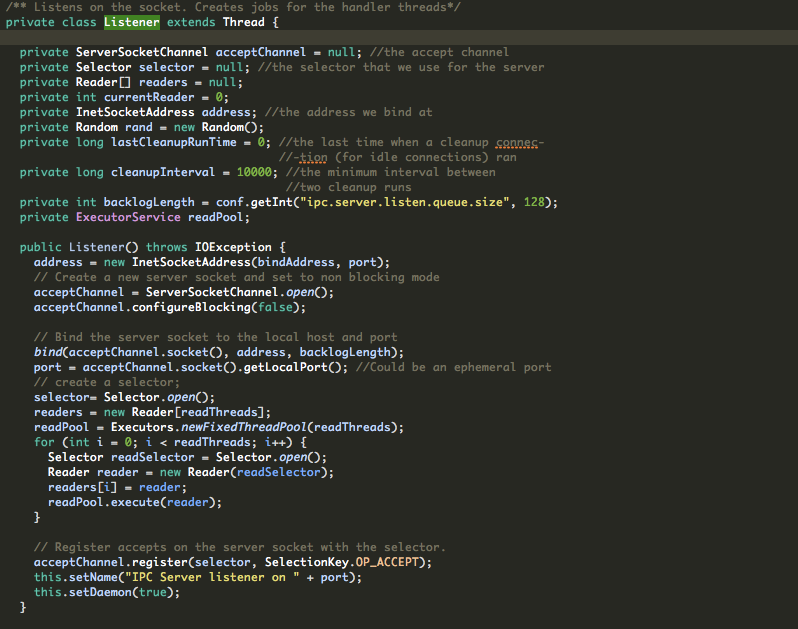Screen dimensions: 798x629
Task: Click the OP_ACCEPT constant
Action: click(394, 562)
